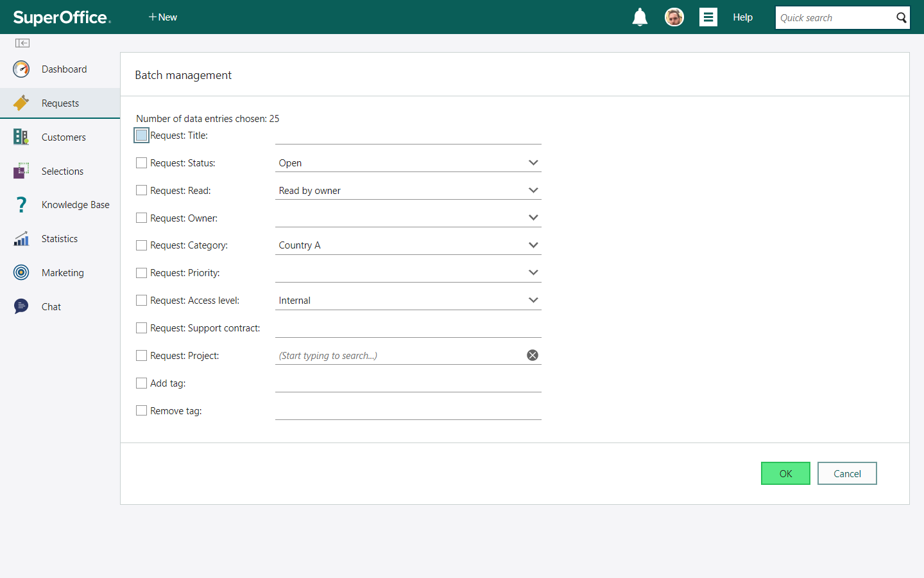Check the Request: Owner checkbox
The height and width of the screenshot is (578, 924).
tap(142, 218)
